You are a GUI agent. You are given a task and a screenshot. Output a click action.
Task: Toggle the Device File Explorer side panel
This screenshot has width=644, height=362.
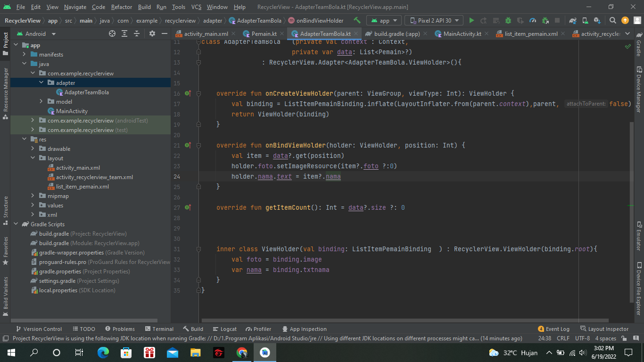pos(639,288)
